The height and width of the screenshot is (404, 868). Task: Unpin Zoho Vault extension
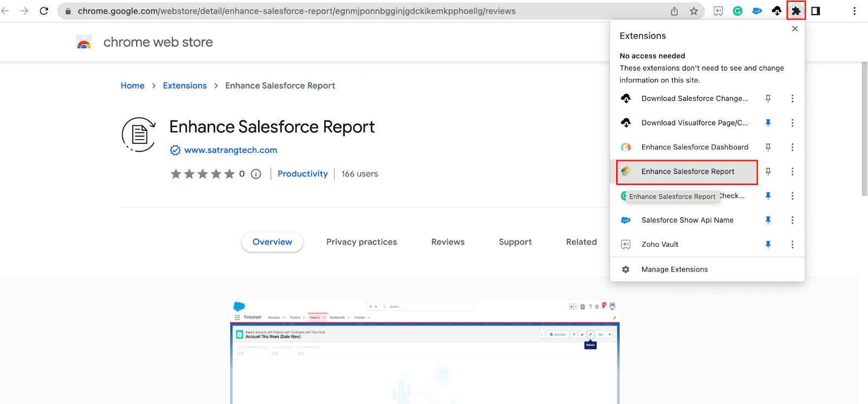tap(768, 245)
